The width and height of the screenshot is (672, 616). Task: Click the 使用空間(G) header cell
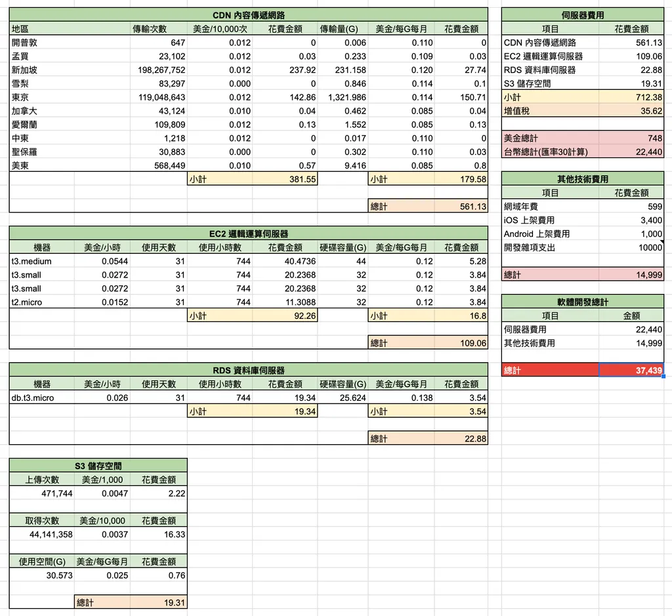[x=41, y=562]
